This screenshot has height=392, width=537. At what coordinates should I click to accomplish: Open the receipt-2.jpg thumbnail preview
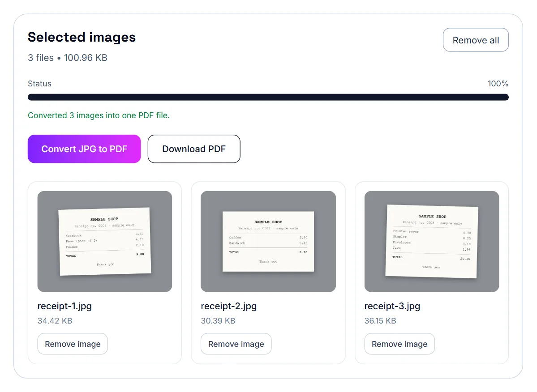click(268, 242)
